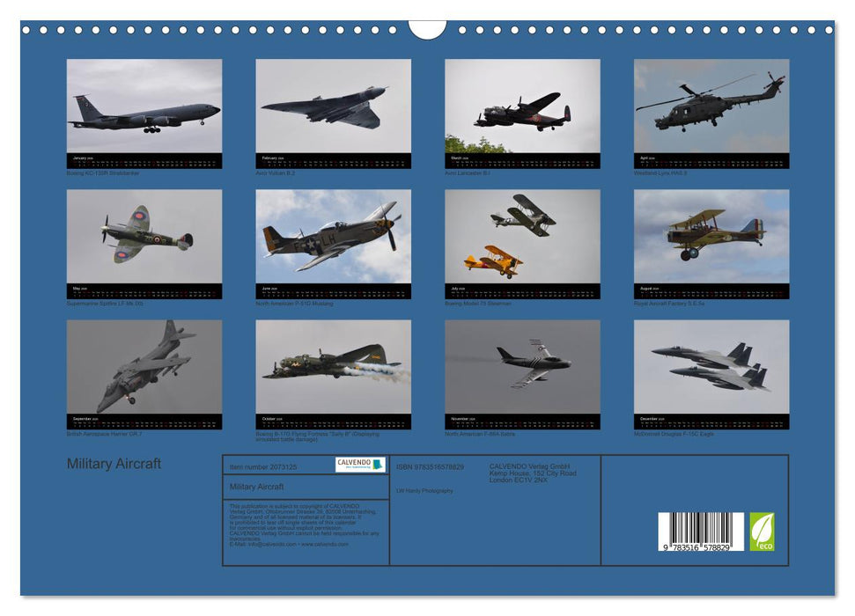Open the F-86A Sabre photo
This screenshot has height=616, width=855.
click(x=524, y=368)
